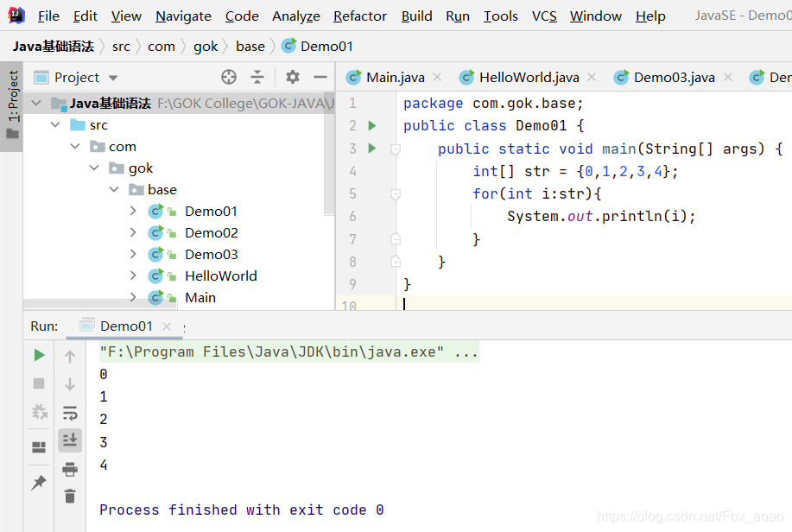Viewport: 792px width, 532px height.
Task: Open the View menu
Action: point(126,16)
